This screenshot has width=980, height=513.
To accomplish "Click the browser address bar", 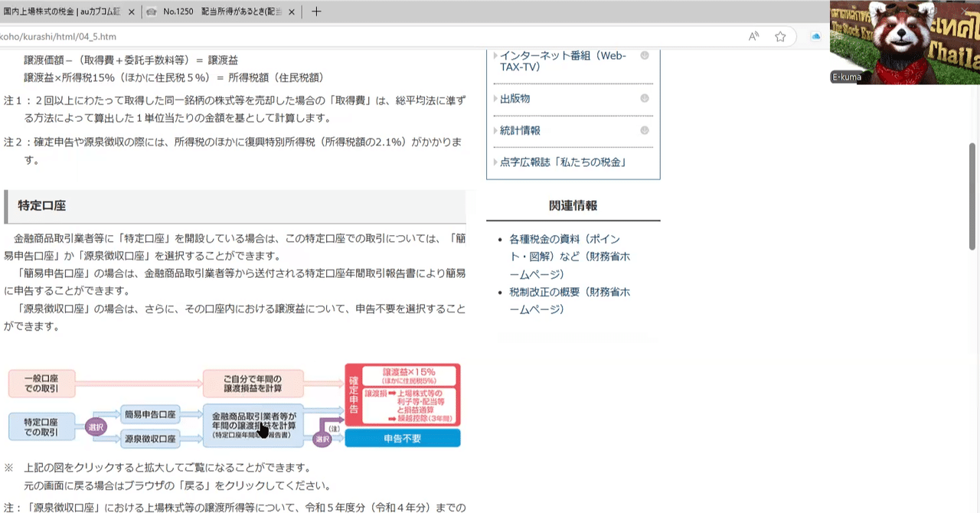I will (x=306, y=36).
